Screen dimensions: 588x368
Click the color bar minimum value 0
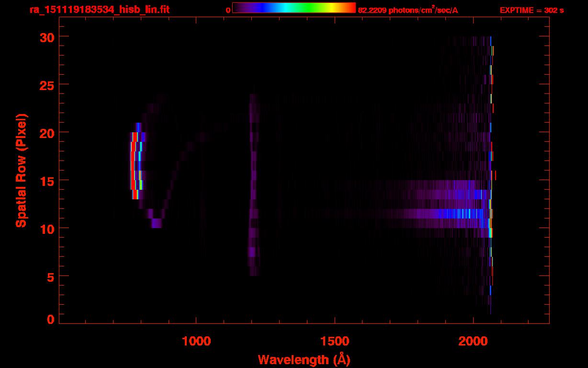(228, 10)
